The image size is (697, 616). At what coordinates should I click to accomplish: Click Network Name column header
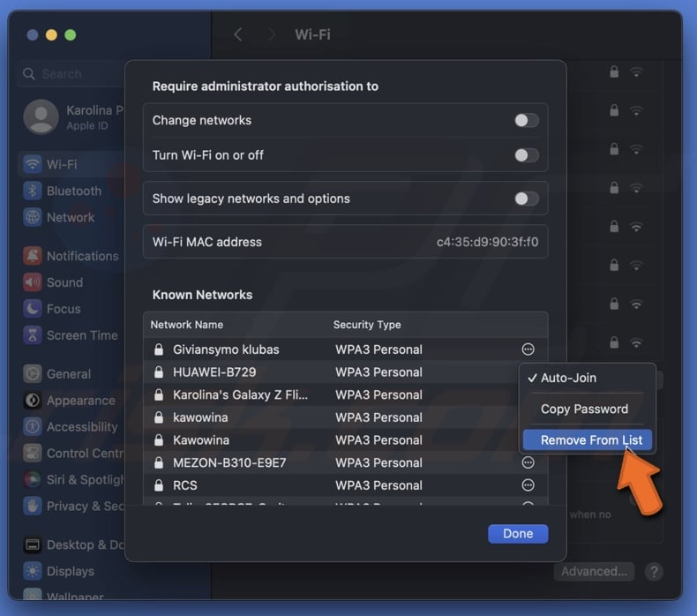[187, 325]
